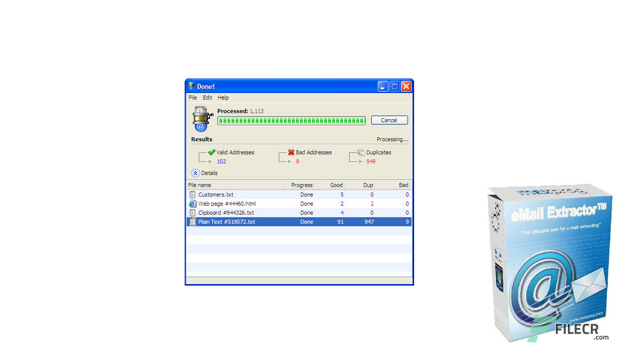Click the Bad Addresses label
The image size is (644, 362).
(314, 152)
